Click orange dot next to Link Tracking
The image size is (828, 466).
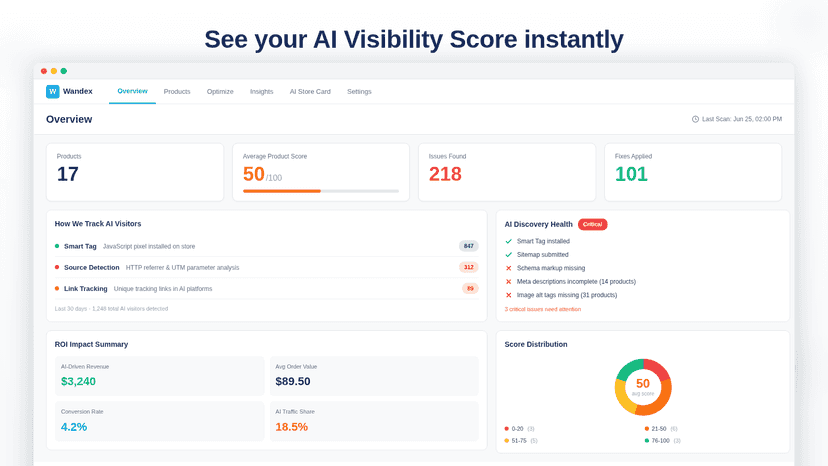click(x=57, y=288)
